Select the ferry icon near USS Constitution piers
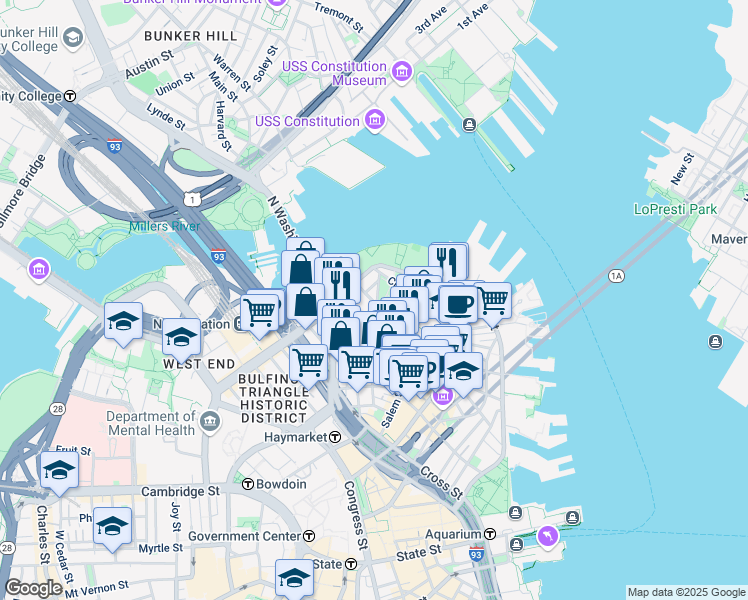Image resolution: width=748 pixels, height=600 pixels. [469, 125]
